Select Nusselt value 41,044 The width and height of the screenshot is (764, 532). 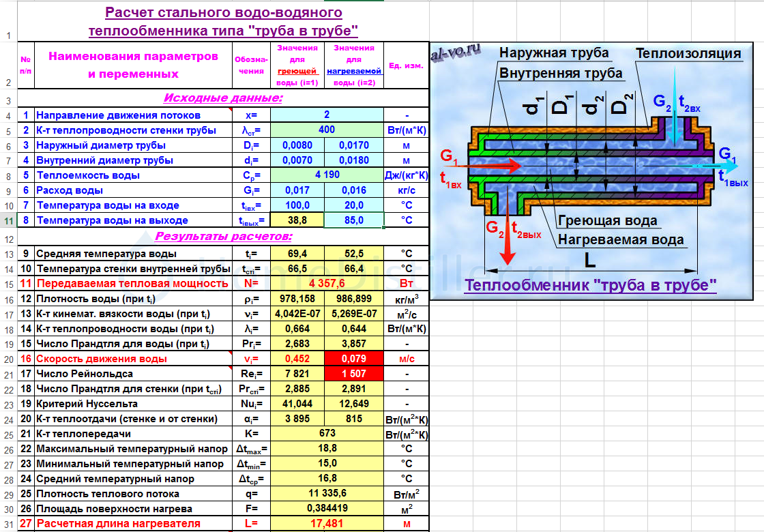point(297,404)
